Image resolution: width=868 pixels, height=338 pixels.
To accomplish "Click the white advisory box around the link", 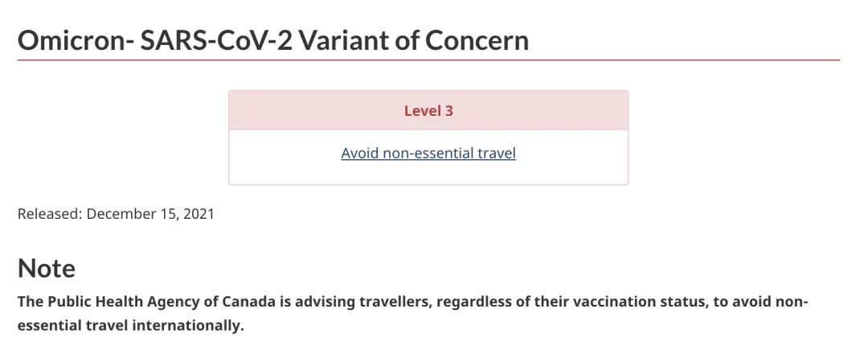I will point(428,157).
